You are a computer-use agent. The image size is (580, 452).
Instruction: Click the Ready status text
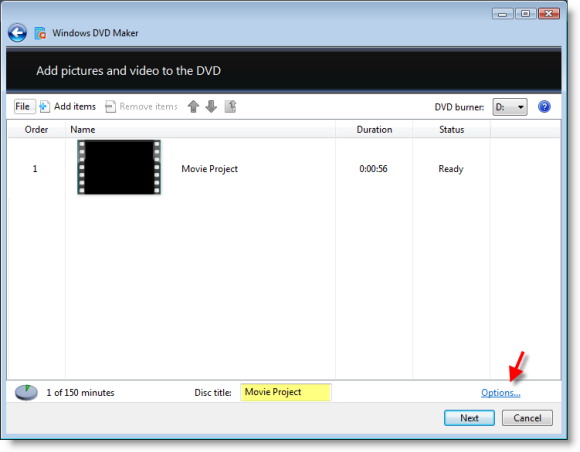click(x=451, y=169)
